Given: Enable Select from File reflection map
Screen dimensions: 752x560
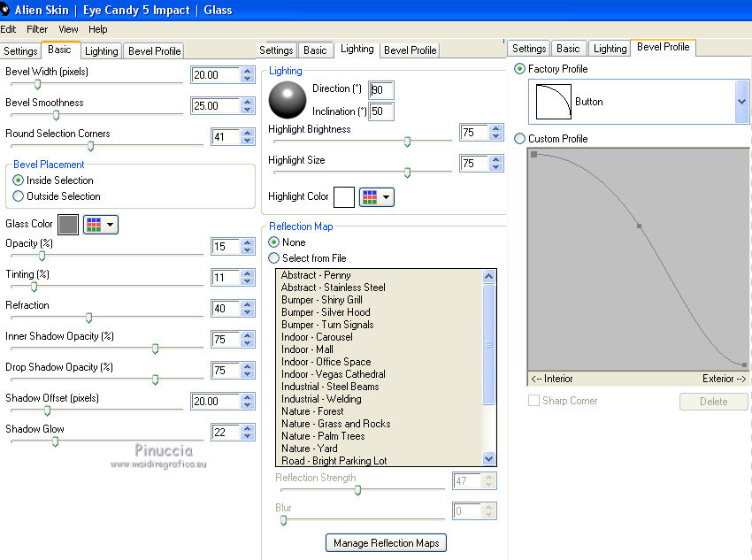Looking at the screenshot, I should (x=273, y=258).
